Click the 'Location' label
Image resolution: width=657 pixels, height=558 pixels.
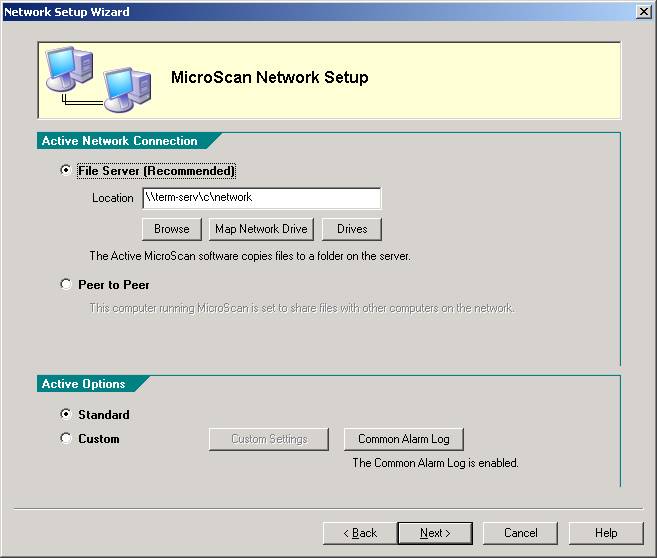click(113, 198)
